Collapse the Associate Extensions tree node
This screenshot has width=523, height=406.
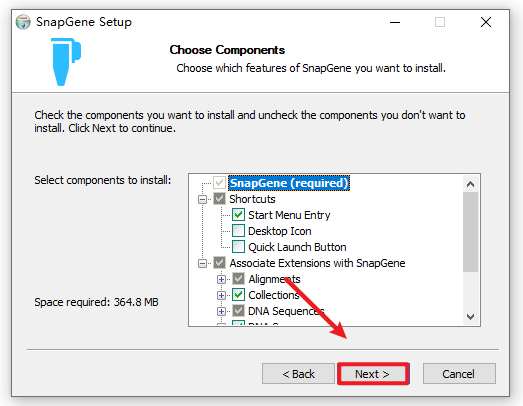202,264
